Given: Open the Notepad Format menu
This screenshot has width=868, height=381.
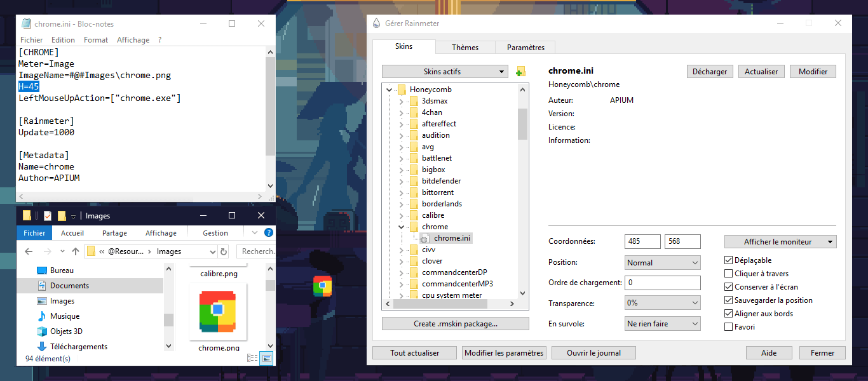Looking at the screenshot, I should pyautogui.click(x=96, y=40).
